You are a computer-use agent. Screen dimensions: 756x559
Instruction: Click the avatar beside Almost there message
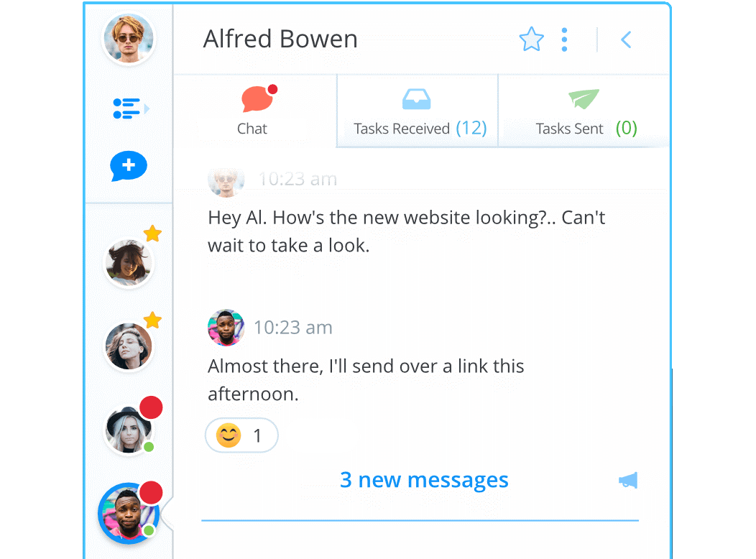(x=226, y=328)
